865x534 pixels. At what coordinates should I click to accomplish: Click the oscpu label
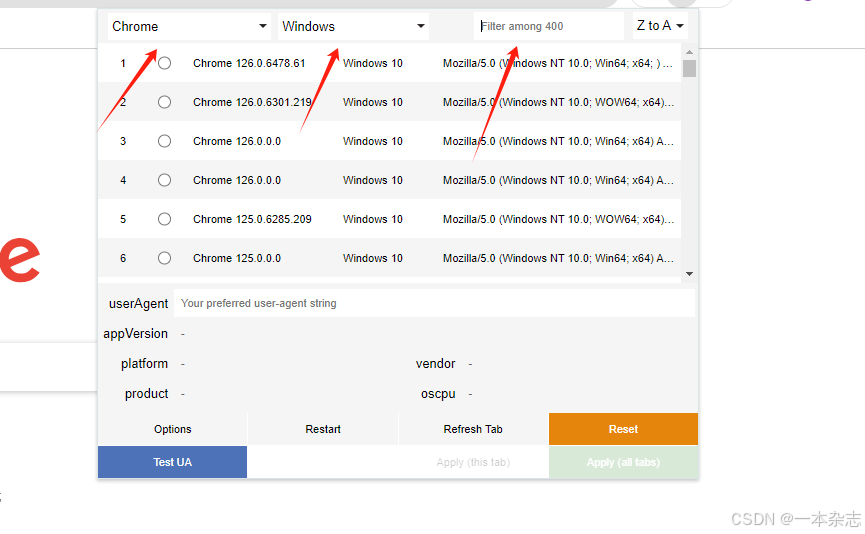coord(438,394)
